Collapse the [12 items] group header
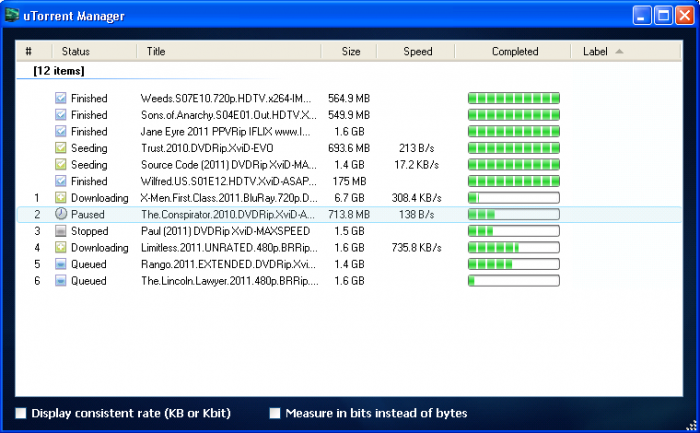 (x=58, y=71)
